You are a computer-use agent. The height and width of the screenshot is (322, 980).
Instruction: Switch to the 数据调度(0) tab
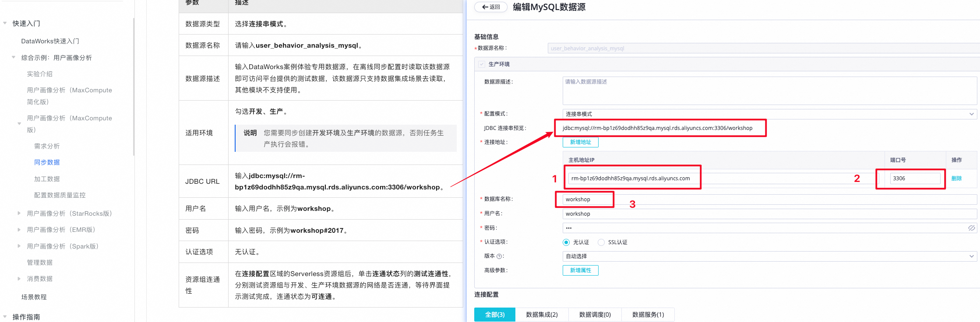pos(595,315)
